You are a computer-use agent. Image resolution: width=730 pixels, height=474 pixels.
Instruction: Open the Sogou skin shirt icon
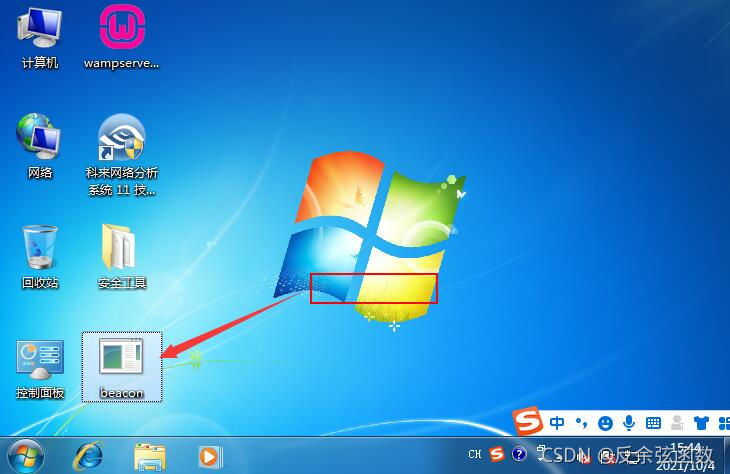[x=701, y=423]
